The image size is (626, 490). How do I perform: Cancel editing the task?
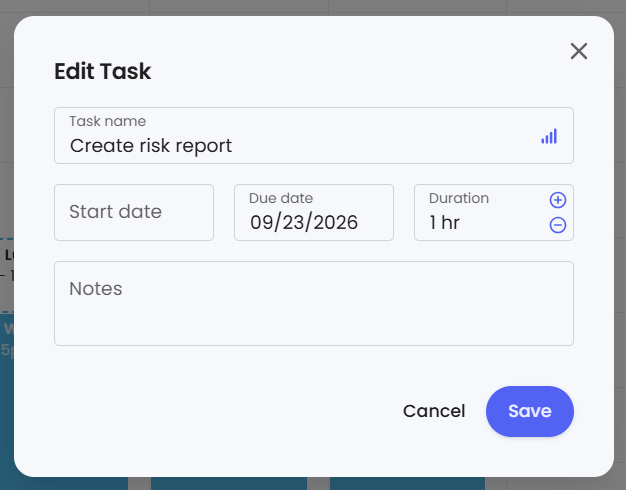point(434,411)
